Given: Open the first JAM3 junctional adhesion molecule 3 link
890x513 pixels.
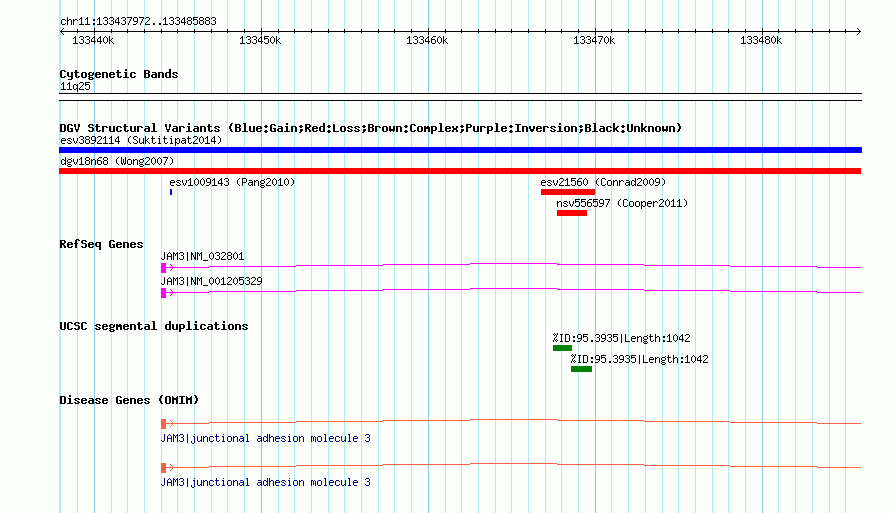Looking at the screenshot, I should [265, 438].
